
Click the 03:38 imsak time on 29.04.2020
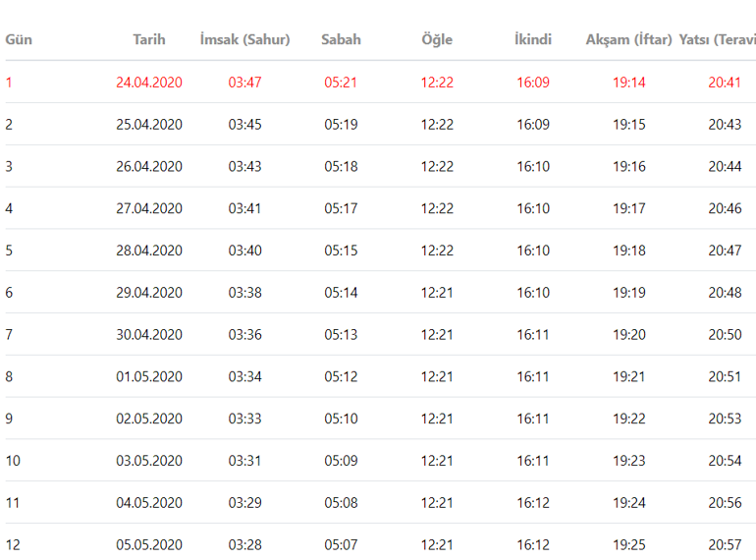[244, 293]
